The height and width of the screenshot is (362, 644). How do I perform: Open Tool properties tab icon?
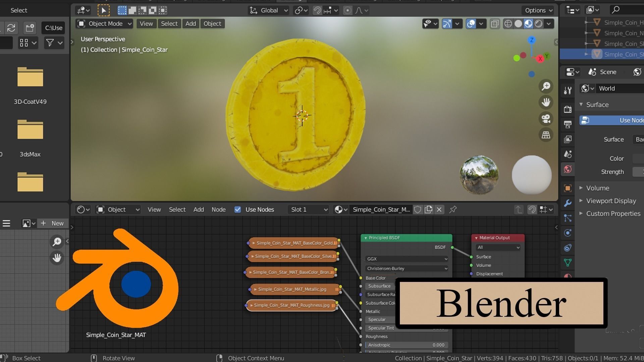click(x=568, y=90)
